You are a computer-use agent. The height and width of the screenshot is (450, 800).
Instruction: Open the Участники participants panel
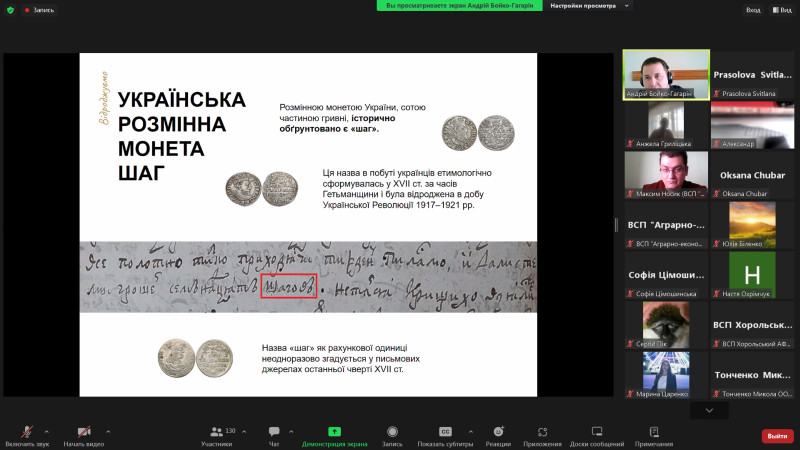click(216, 434)
